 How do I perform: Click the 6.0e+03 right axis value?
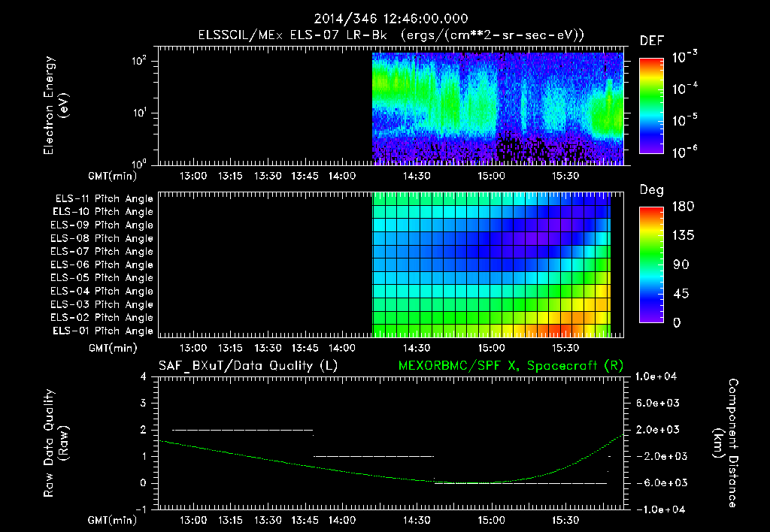(x=658, y=403)
